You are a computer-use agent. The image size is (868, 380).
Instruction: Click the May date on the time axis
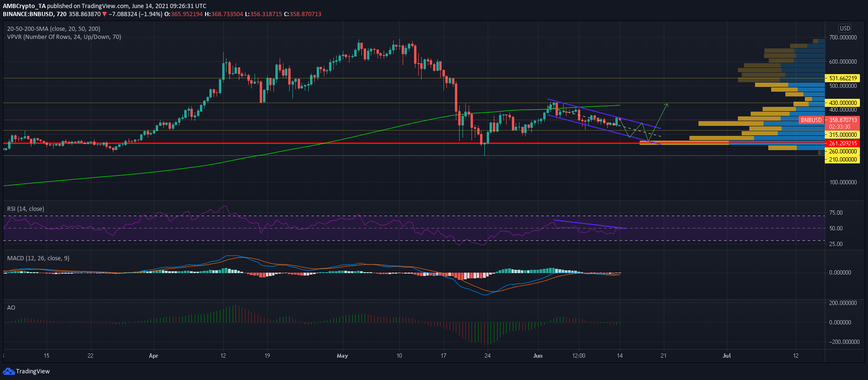[342, 355]
